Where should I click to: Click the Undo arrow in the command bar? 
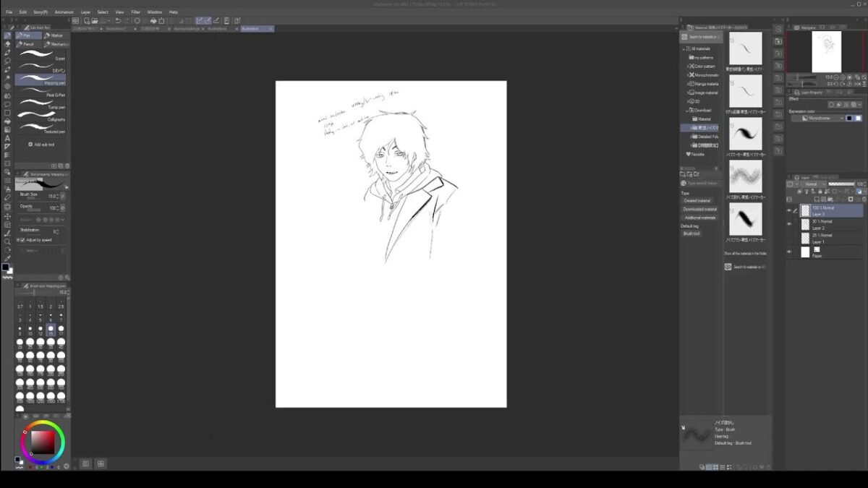[x=118, y=21]
